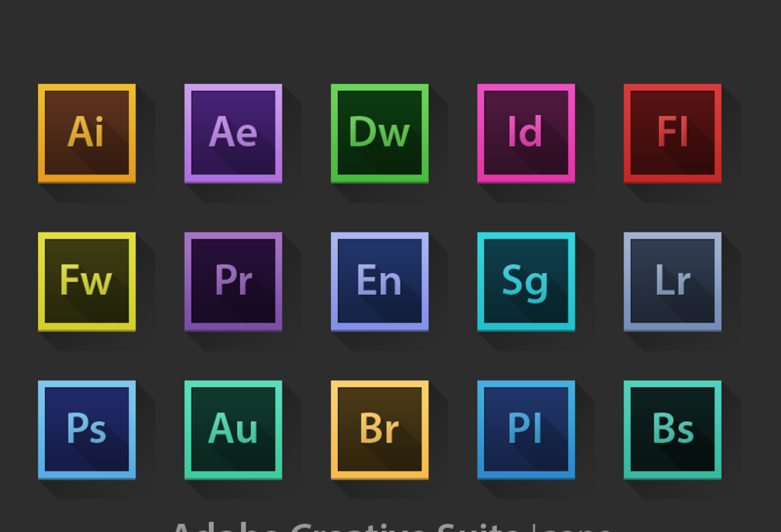Select the Sg SpeedGrade icon
781x532 pixels.
(526, 282)
